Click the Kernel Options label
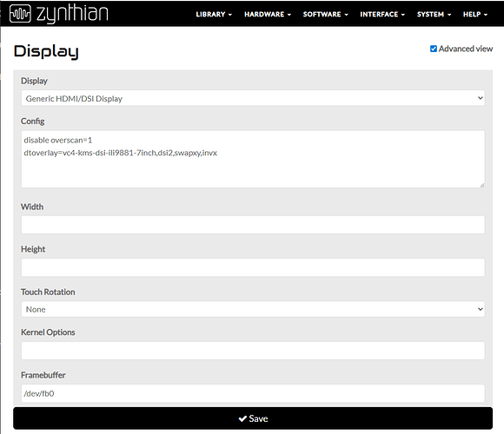Viewport: 504px width, 434px height. (x=48, y=332)
